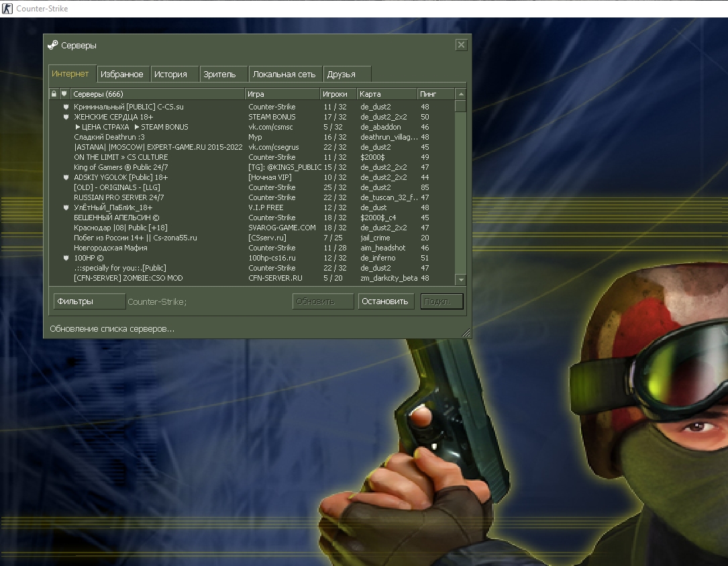The width and height of the screenshot is (728, 566).
Task: Select server Сладкий Deathrun :3
Action: click(x=252, y=137)
